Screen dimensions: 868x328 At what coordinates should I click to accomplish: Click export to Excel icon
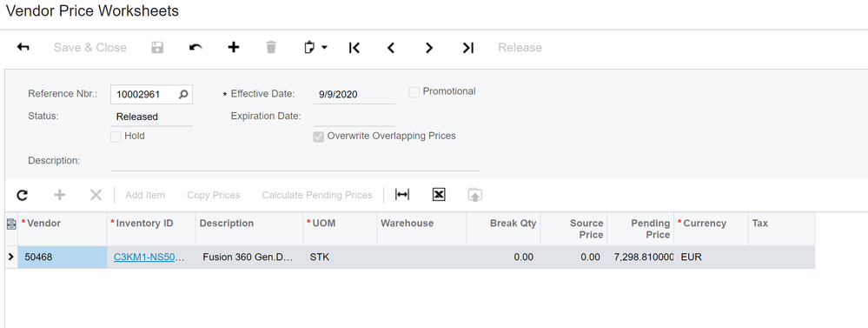click(x=439, y=195)
